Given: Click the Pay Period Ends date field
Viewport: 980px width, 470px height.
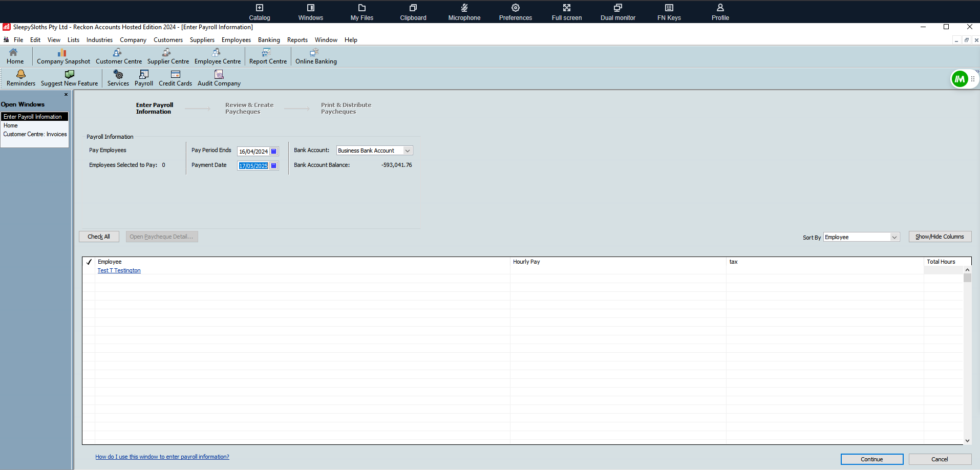Looking at the screenshot, I should click(x=253, y=152).
